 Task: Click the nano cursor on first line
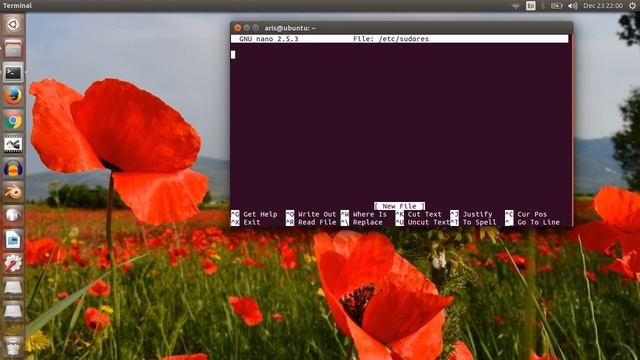233,55
